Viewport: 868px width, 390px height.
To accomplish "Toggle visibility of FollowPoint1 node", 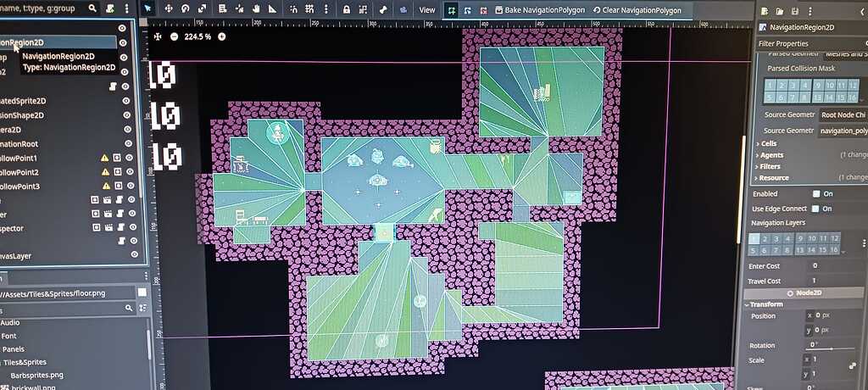I will [130, 158].
